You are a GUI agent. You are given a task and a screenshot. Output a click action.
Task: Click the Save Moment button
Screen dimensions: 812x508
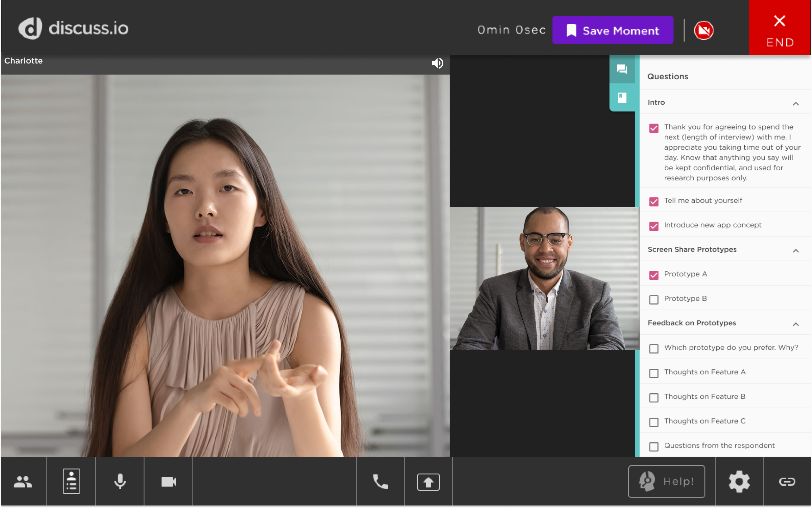click(612, 31)
